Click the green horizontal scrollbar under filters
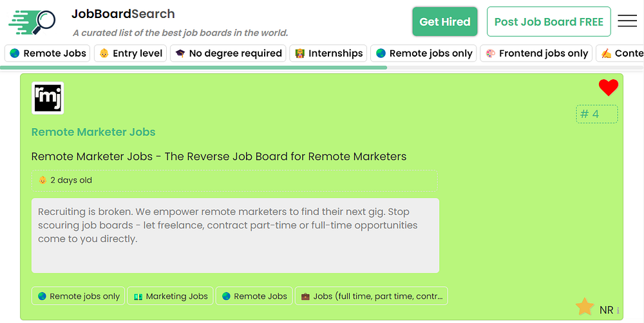Screen dimensions: 644x323 point(193,67)
